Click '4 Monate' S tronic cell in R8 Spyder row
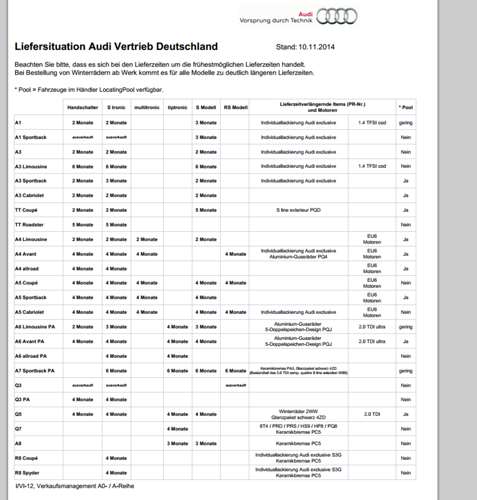Image resolution: width=477 pixels, height=500 pixels. (116, 473)
